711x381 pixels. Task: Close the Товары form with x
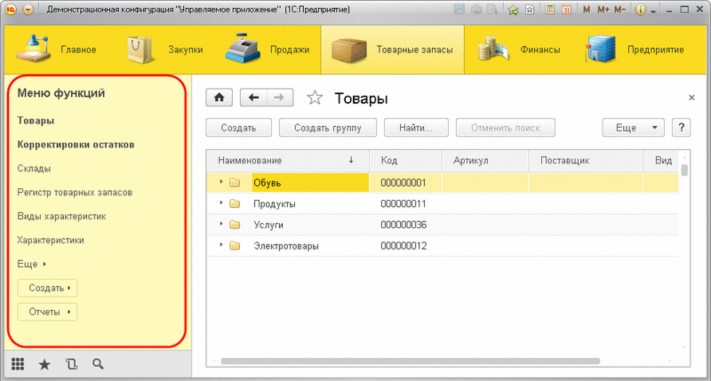692,98
